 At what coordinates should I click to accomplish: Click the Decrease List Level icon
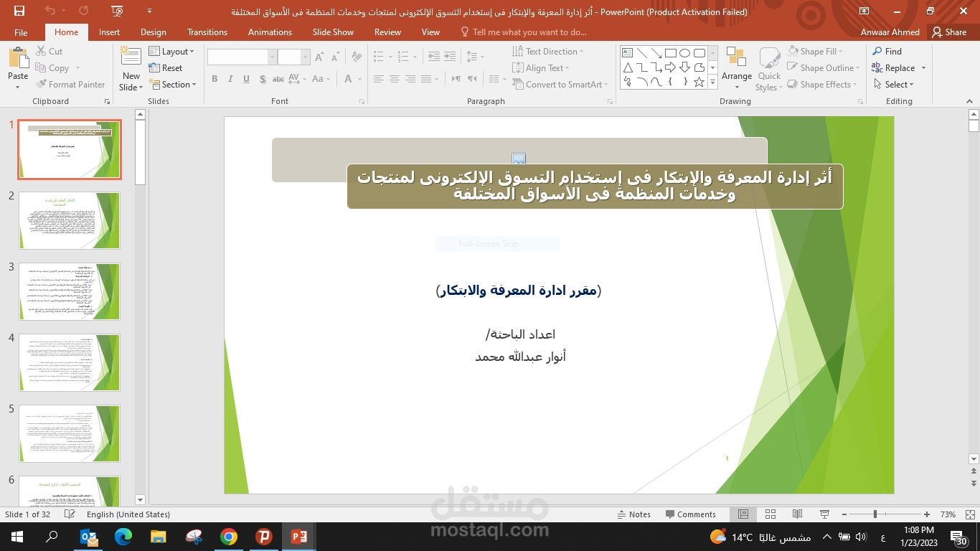[x=433, y=56]
